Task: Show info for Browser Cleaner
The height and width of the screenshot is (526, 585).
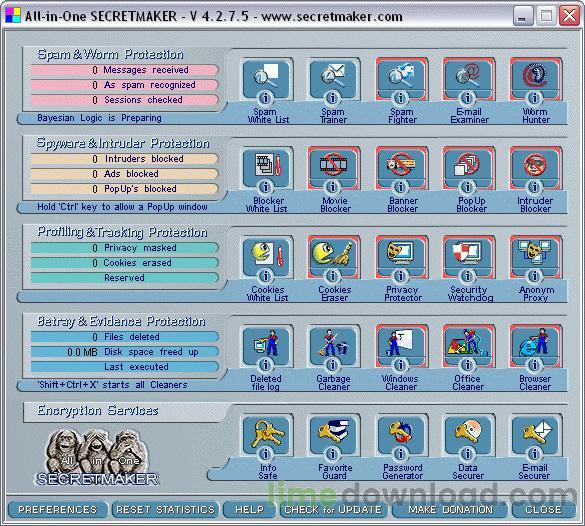Action: pos(535,365)
